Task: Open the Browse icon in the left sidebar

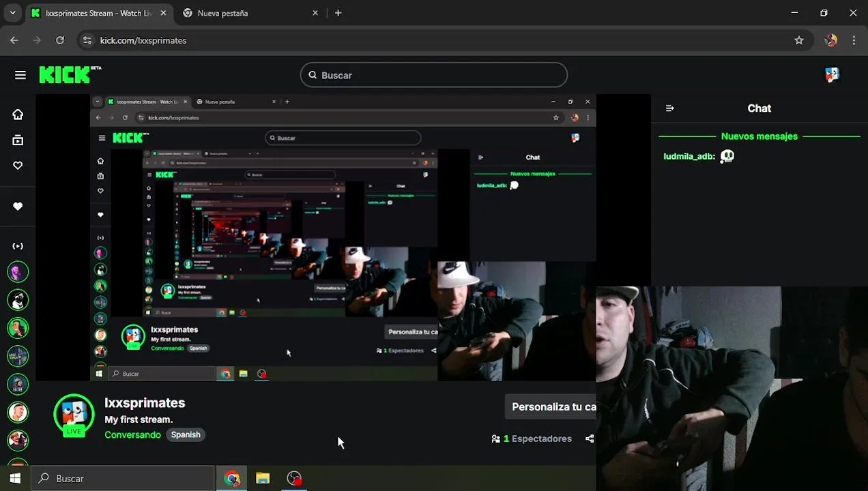Action: pyautogui.click(x=18, y=140)
